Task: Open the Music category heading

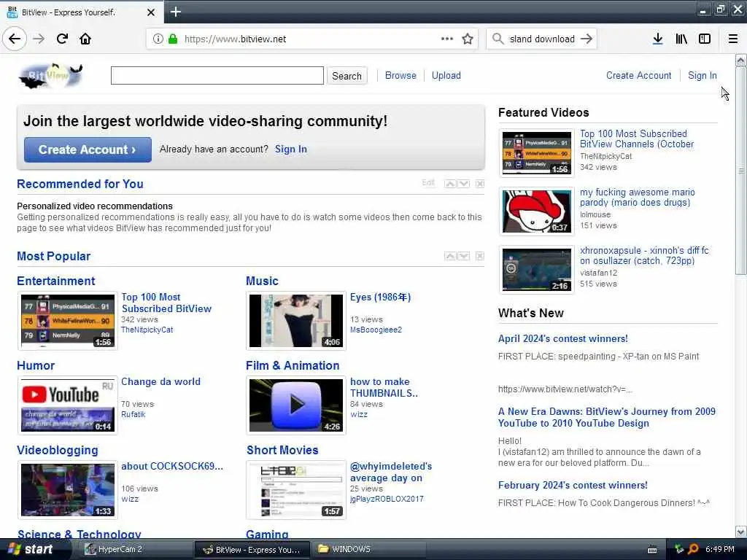Action: pyautogui.click(x=262, y=281)
